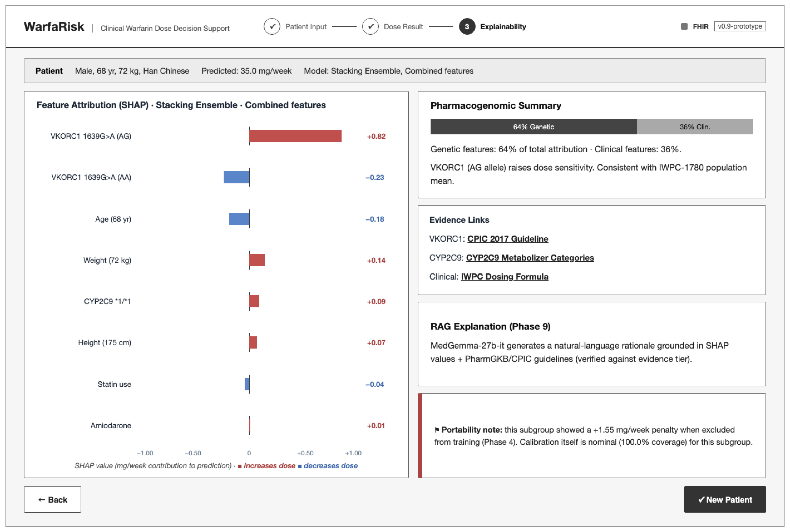Click the VKORC1 1639G>A (AG) red bar

tap(295, 136)
